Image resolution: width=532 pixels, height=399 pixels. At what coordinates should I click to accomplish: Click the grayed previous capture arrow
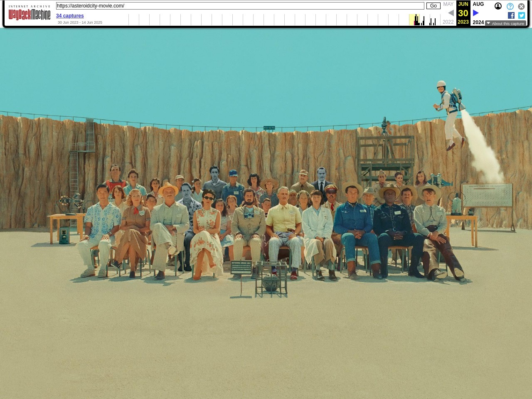[451, 13]
